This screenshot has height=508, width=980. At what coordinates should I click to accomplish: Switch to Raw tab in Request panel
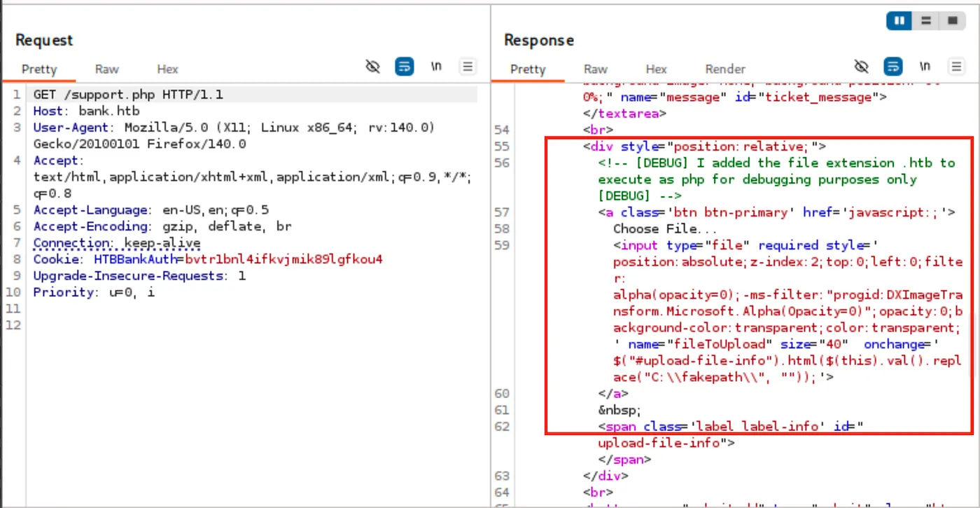coord(107,69)
